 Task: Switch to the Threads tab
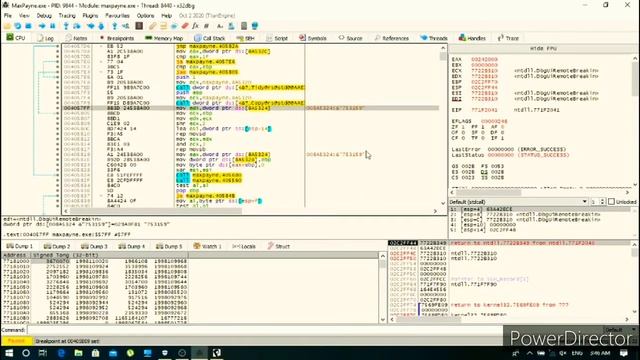pyautogui.click(x=434, y=38)
